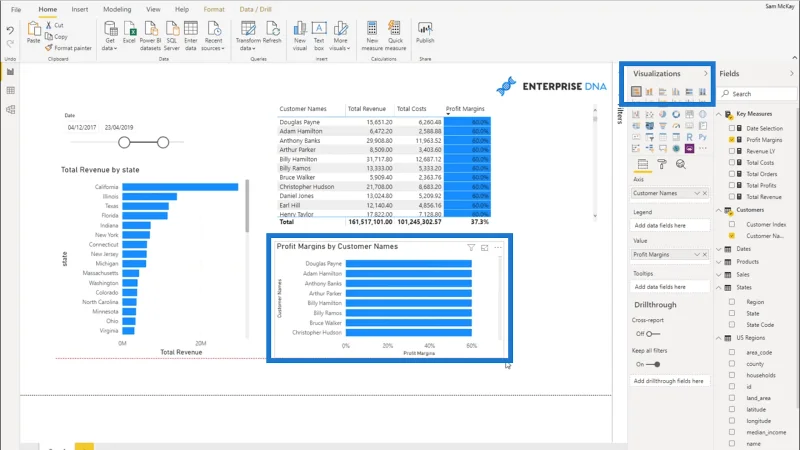This screenshot has height=450, width=800.
Task: Click the left handle of Date slider
Action: tap(124, 142)
